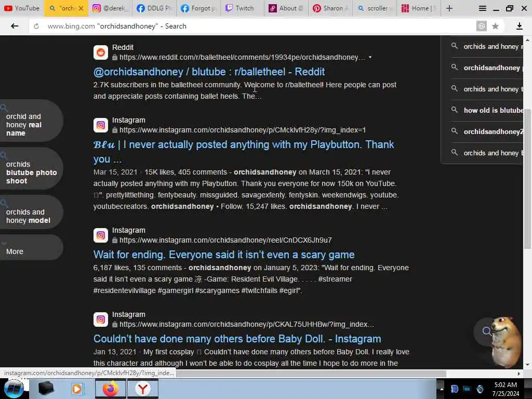Screen dimensions: 532x399
Task: Open the scroller search tab
Action: point(374,8)
